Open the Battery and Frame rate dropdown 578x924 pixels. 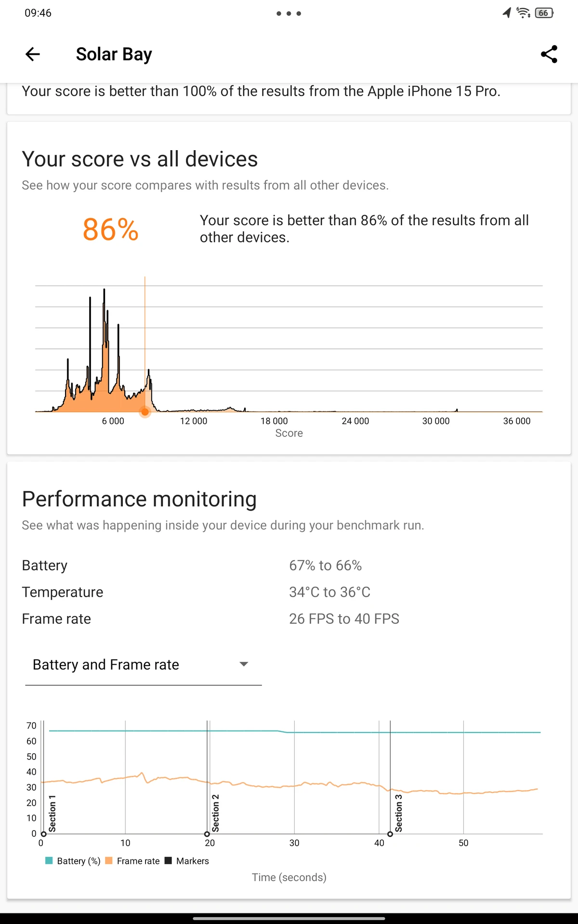coord(144,665)
